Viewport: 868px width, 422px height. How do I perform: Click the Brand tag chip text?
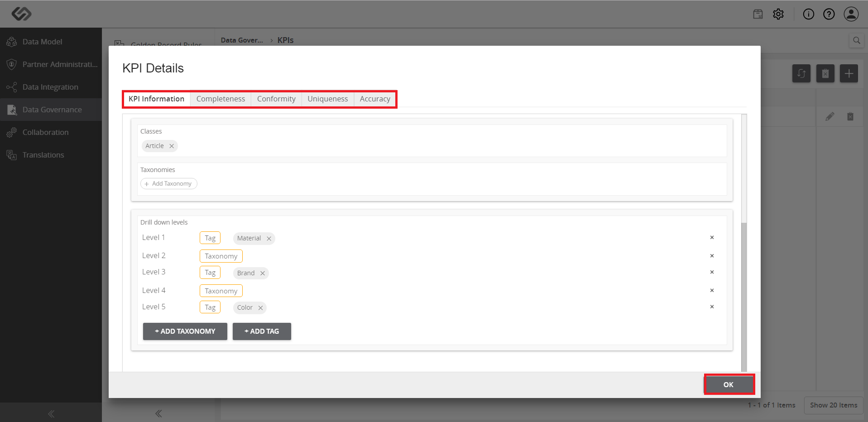coord(246,273)
